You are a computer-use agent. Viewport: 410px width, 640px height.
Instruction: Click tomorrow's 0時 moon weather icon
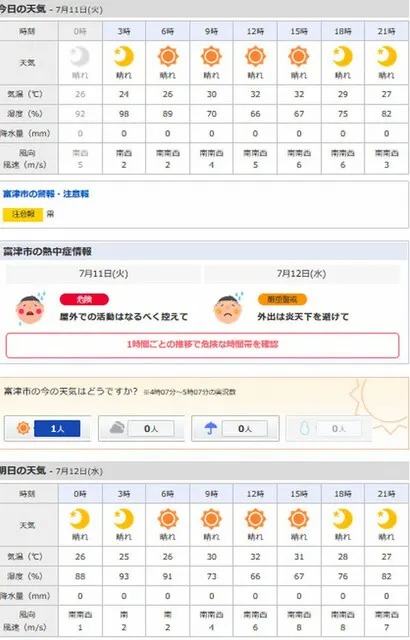[x=80, y=518]
